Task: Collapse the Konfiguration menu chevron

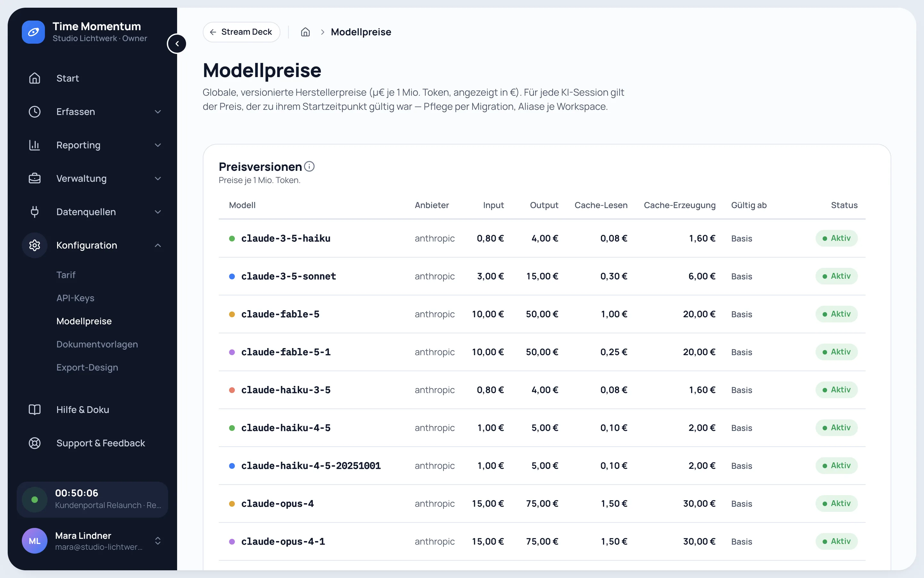Action: [x=158, y=245]
